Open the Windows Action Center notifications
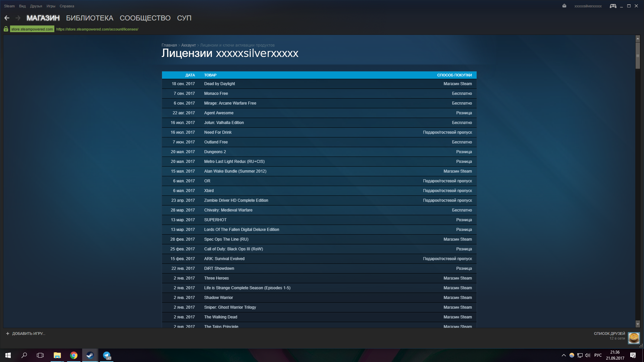Image resolution: width=644 pixels, height=362 pixels. (633, 355)
